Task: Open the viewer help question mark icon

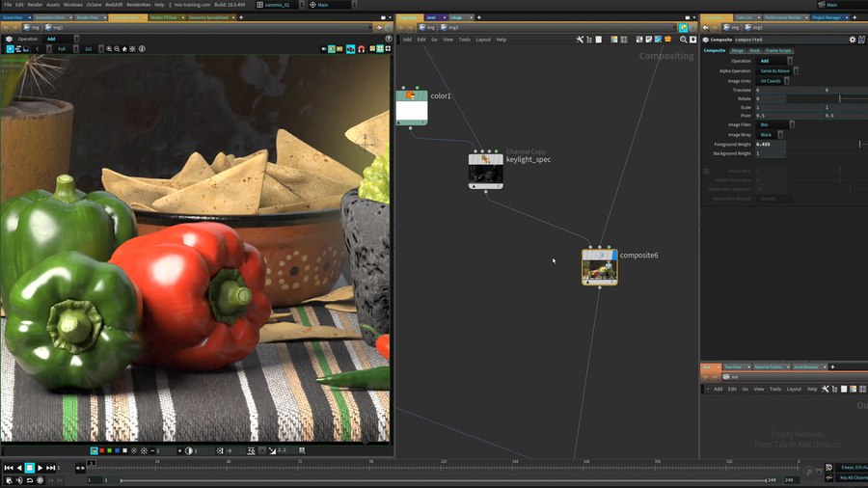Action: 389,39
